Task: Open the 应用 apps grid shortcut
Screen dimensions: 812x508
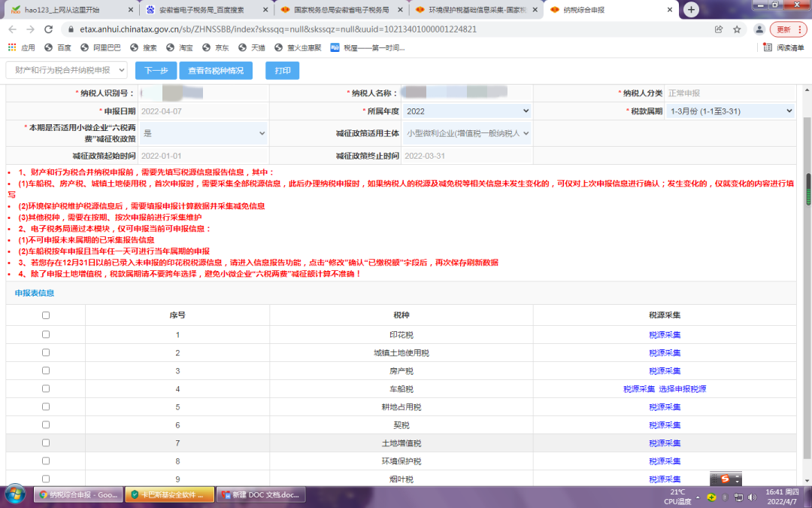Action: click(21, 47)
